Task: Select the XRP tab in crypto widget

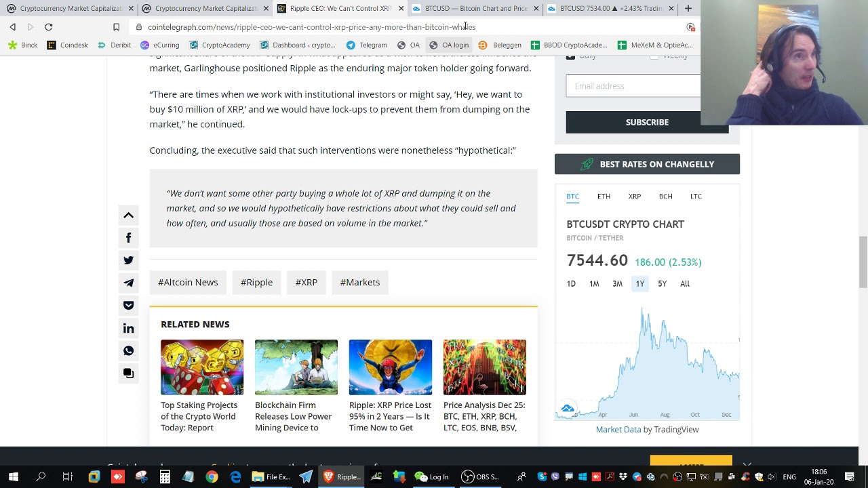Action: click(635, 197)
